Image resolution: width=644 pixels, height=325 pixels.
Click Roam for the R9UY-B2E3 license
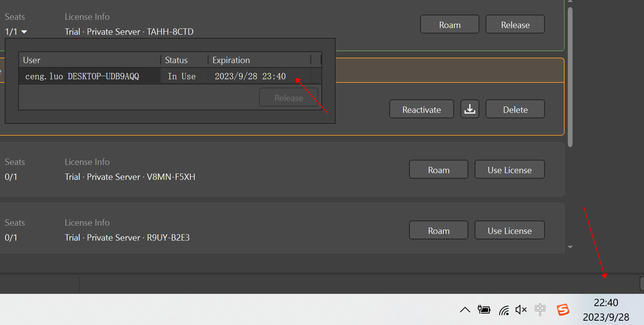point(438,230)
